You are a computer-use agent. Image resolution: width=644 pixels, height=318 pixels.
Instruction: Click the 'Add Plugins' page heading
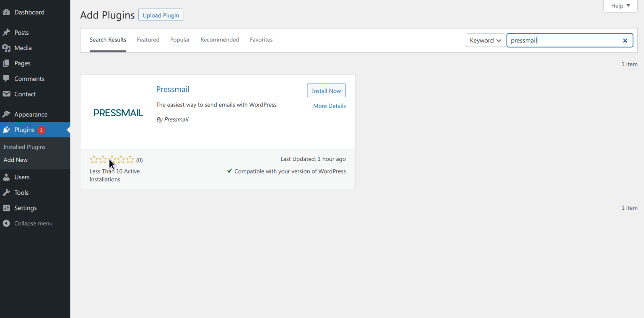[107, 15]
